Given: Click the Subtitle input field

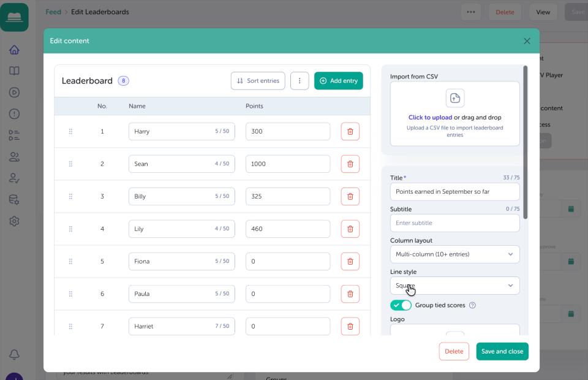Looking at the screenshot, I should point(455,223).
